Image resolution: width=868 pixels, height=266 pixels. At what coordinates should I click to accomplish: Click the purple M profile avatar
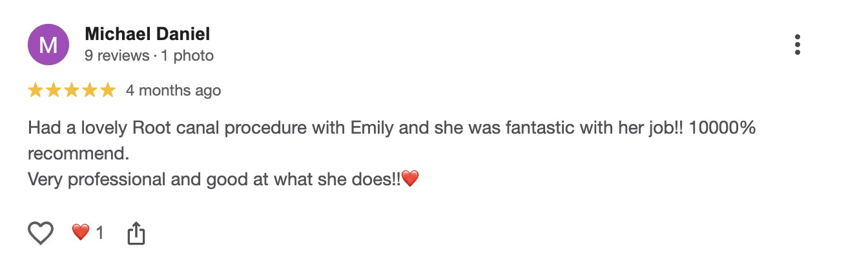click(x=48, y=45)
